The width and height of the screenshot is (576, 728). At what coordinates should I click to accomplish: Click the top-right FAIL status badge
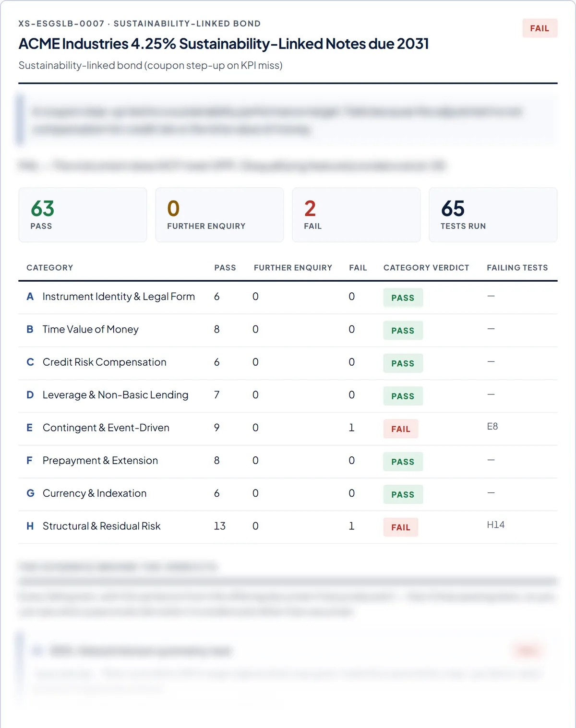coord(540,28)
